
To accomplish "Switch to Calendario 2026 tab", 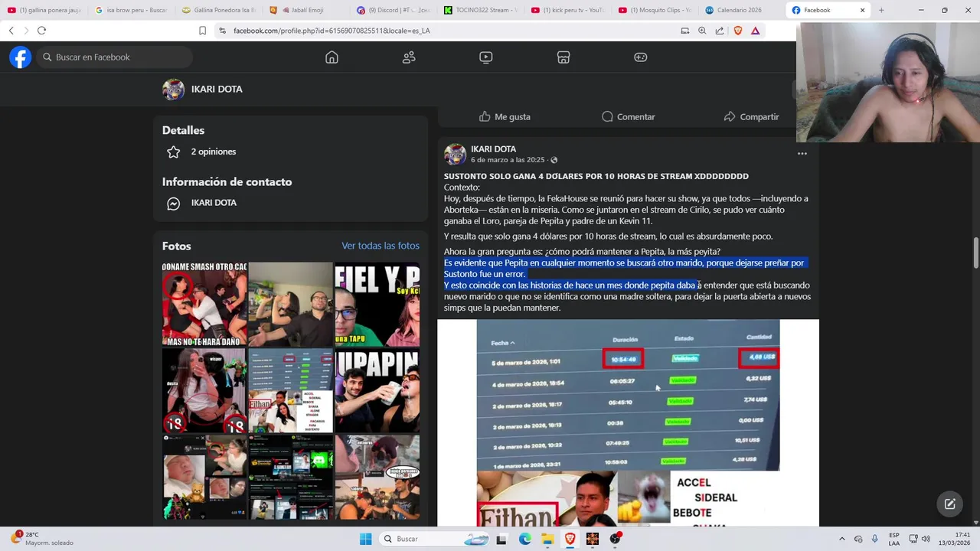I will point(735,10).
